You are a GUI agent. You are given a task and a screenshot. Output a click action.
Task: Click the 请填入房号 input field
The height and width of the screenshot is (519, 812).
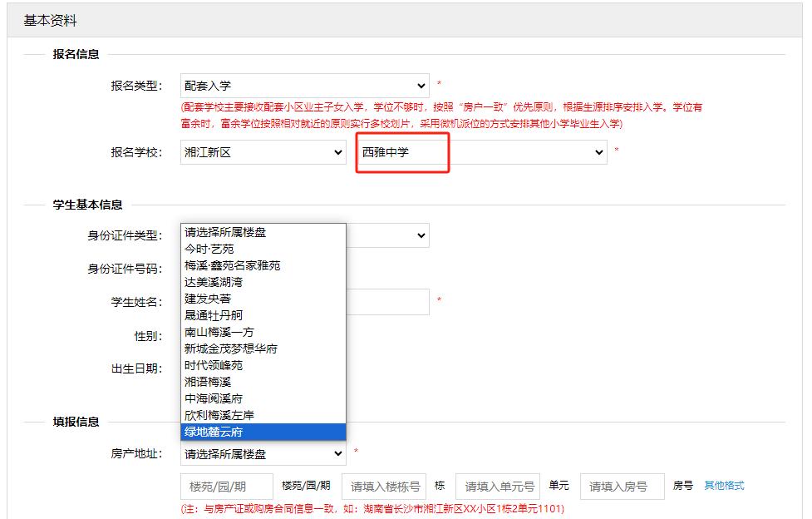(x=623, y=487)
